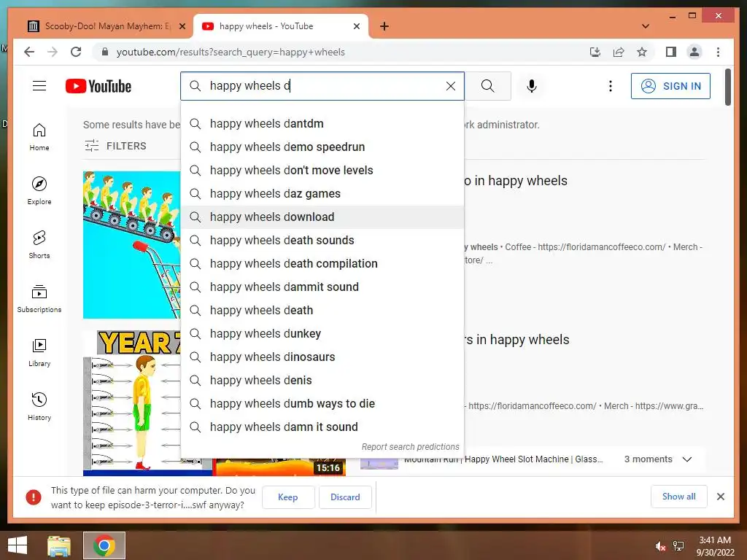Select suggestion happy wheels download
Image resolution: width=747 pixels, height=560 pixels.
pyautogui.click(x=322, y=217)
